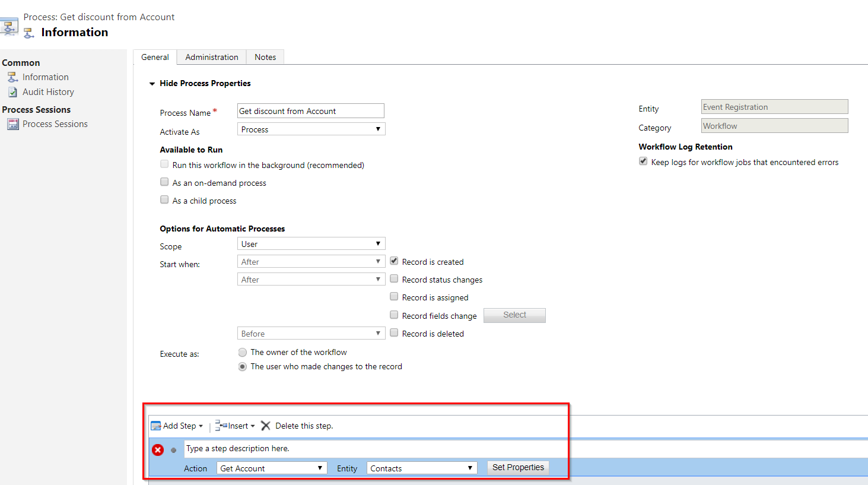Image resolution: width=868 pixels, height=485 pixels.
Task: Click the Information icon in Common sidebar
Action: (12, 77)
